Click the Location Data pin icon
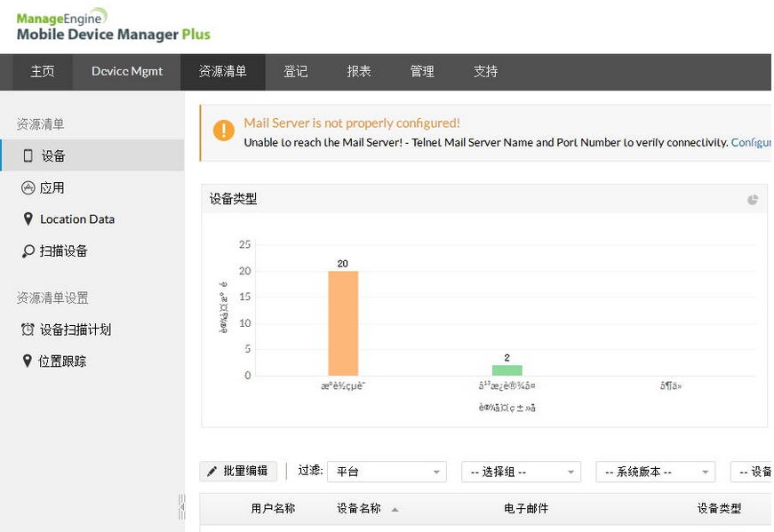774x532 pixels. pyautogui.click(x=28, y=219)
